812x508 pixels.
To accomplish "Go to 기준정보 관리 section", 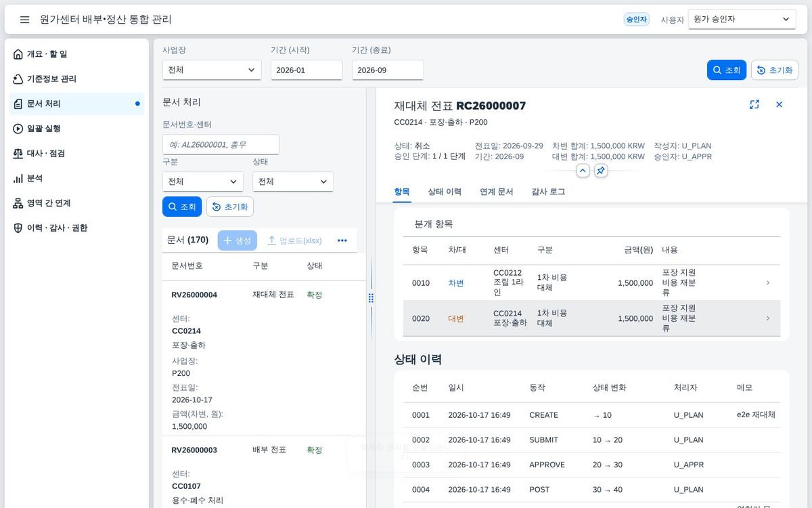I will (x=76, y=79).
